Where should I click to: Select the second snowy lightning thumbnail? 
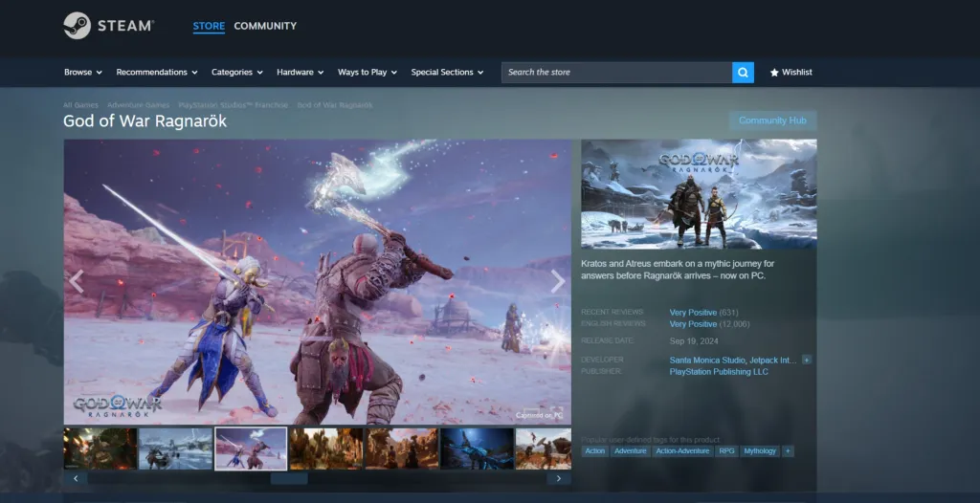(x=176, y=448)
